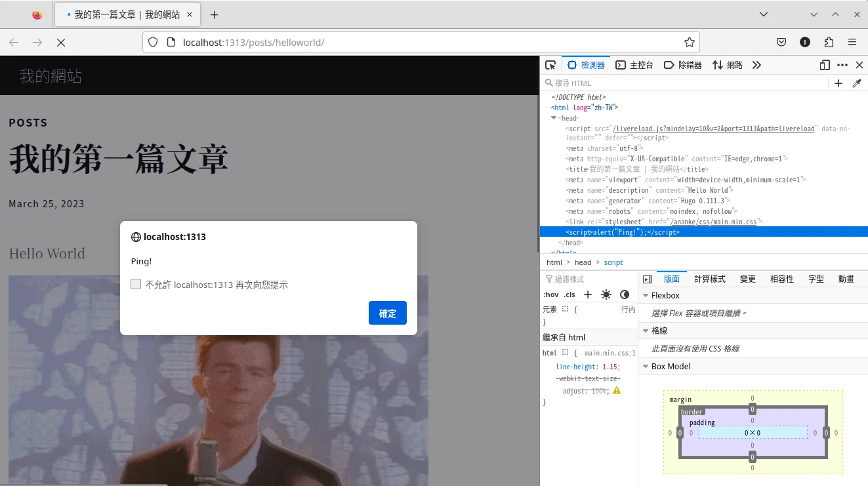Click the three-dot DevTools options menu

click(842, 65)
